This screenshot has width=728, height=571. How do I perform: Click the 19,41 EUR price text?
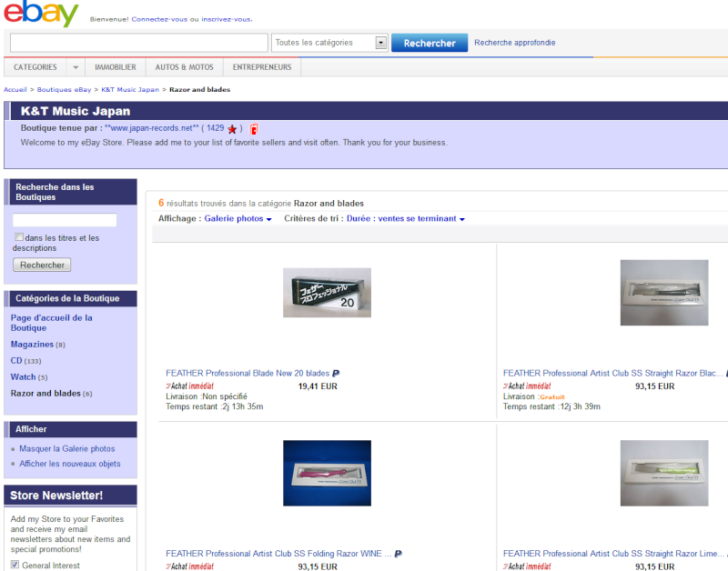(318, 386)
